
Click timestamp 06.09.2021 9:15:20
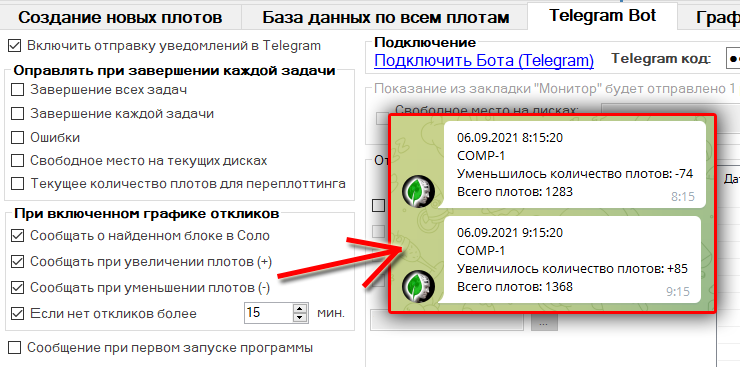pyautogui.click(x=510, y=233)
